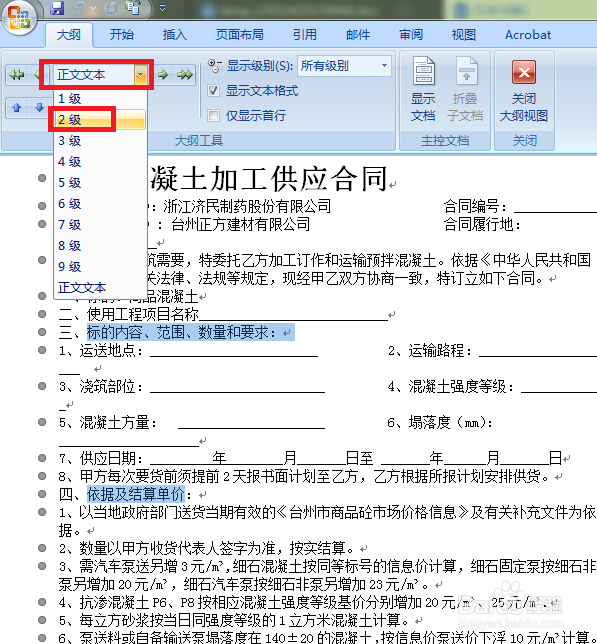
Task: Click bullet beside the contract title
Action: 42,178
